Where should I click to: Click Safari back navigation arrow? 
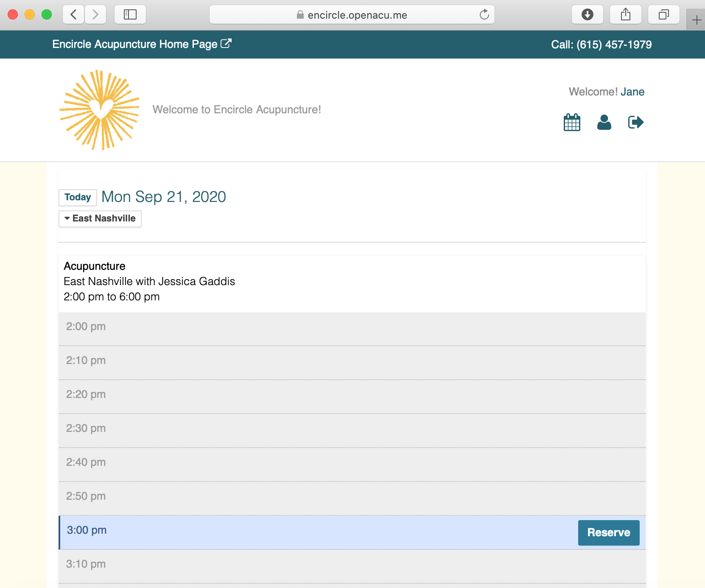click(x=73, y=15)
